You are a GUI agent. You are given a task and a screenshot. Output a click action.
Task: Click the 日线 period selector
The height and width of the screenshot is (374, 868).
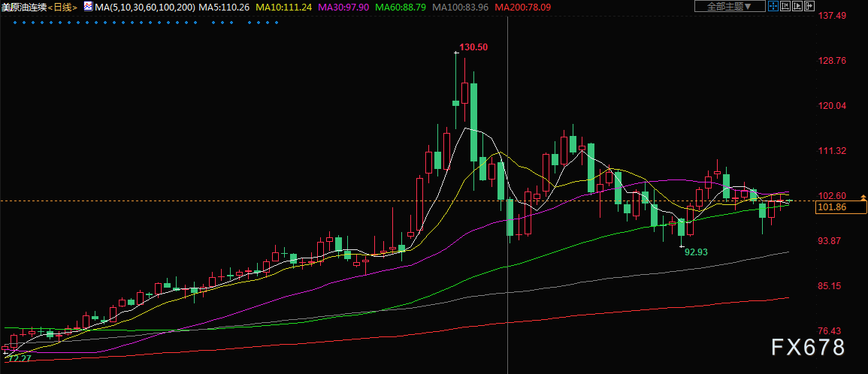coord(62,8)
